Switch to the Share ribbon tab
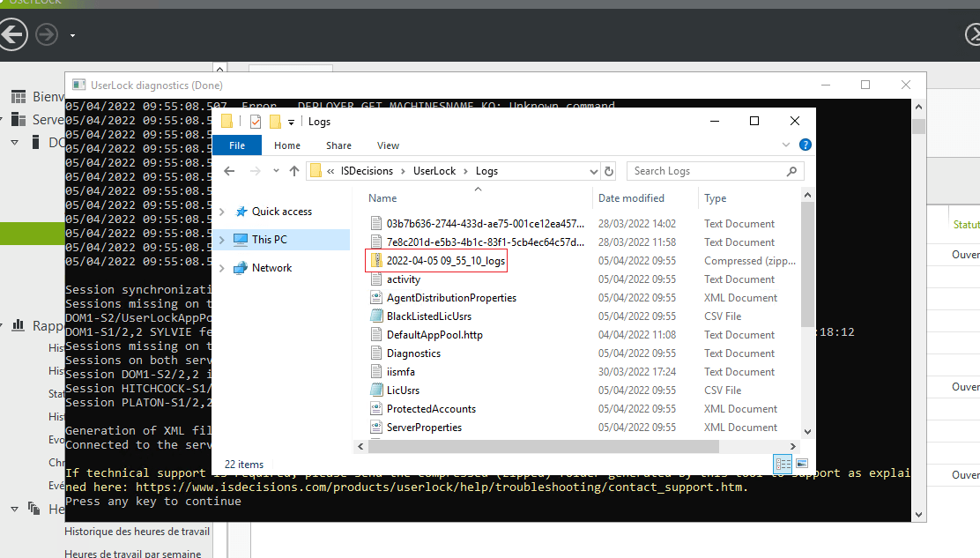 point(338,145)
